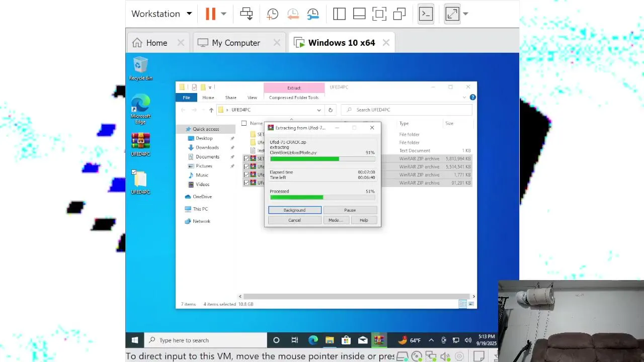
Task: Open the Microsoft Edge desktop shortcut
Action: 140,109
